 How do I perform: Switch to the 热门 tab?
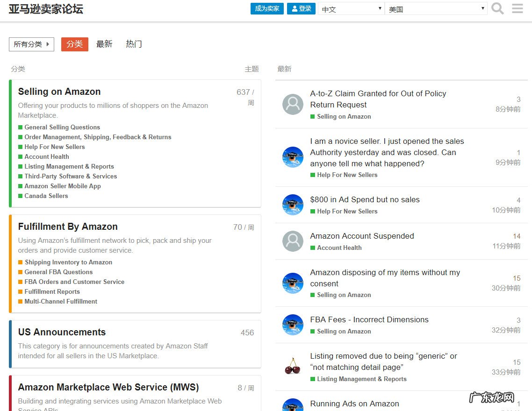(x=134, y=44)
